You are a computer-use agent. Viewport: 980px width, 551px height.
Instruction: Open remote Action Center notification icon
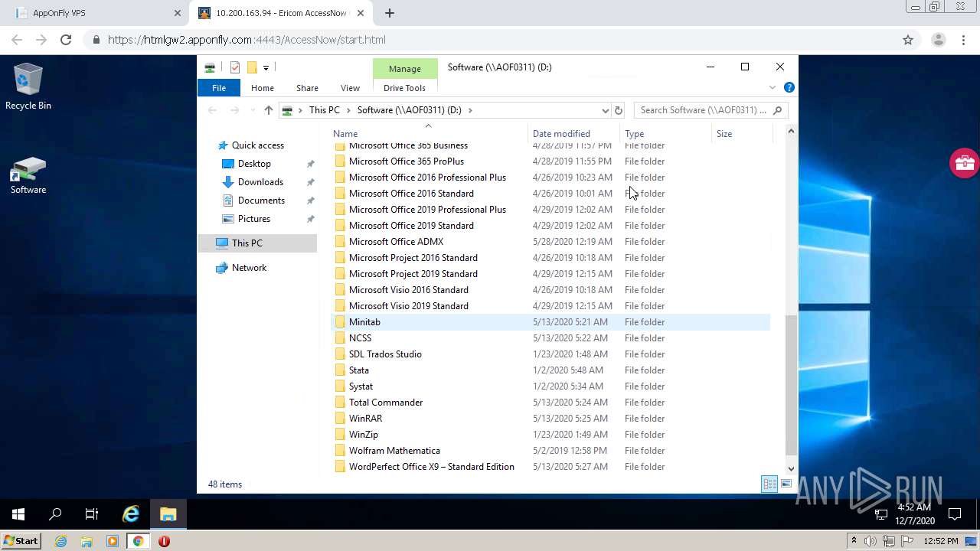point(955,514)
